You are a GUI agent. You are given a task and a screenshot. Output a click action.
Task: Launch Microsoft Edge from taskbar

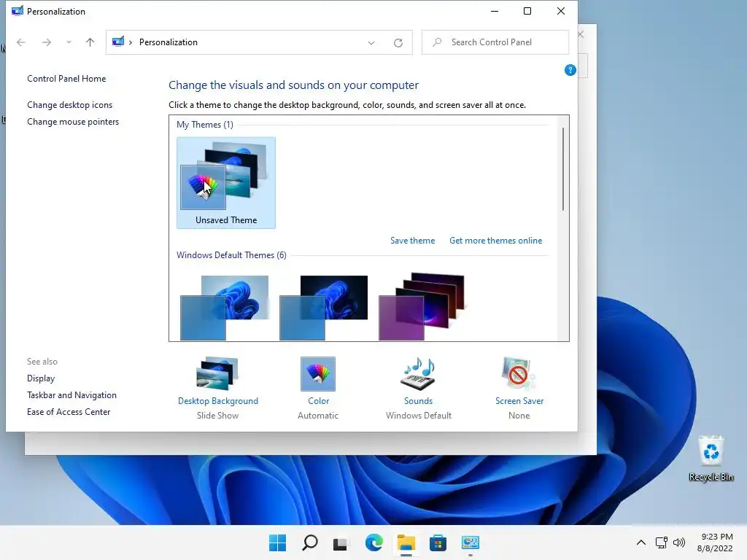[x=374, y=542]
